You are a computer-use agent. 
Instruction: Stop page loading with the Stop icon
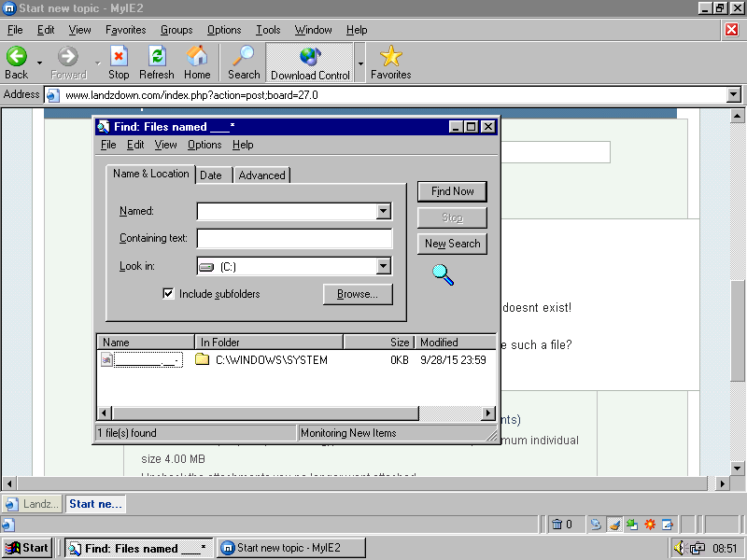point(119,57)
